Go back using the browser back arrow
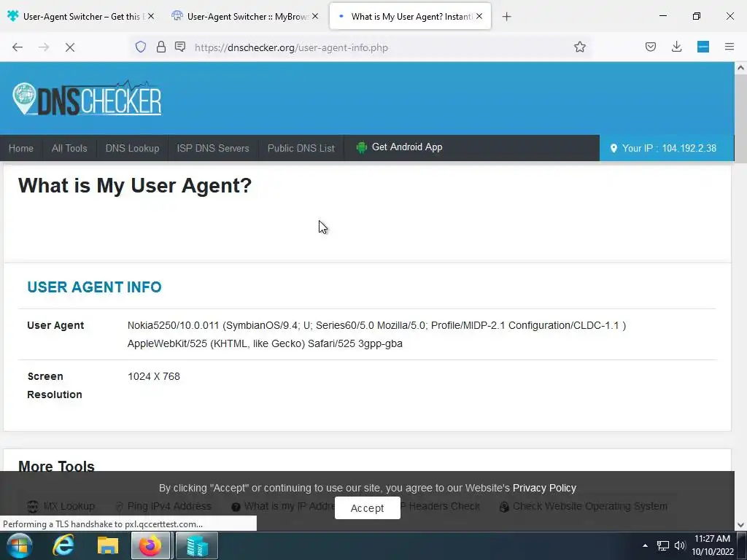747x560 pixels. coord(18,47)
